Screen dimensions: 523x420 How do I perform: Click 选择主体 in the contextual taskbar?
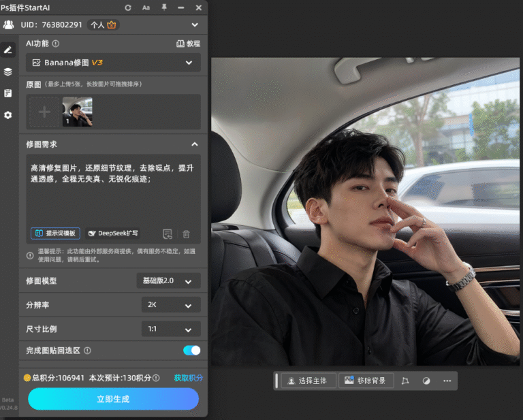click(308, 381)
